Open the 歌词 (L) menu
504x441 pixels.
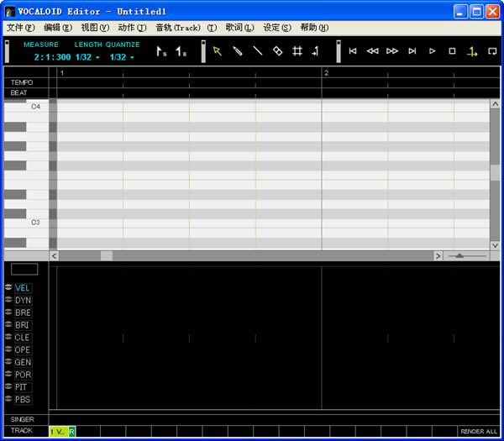click(239, 28)
